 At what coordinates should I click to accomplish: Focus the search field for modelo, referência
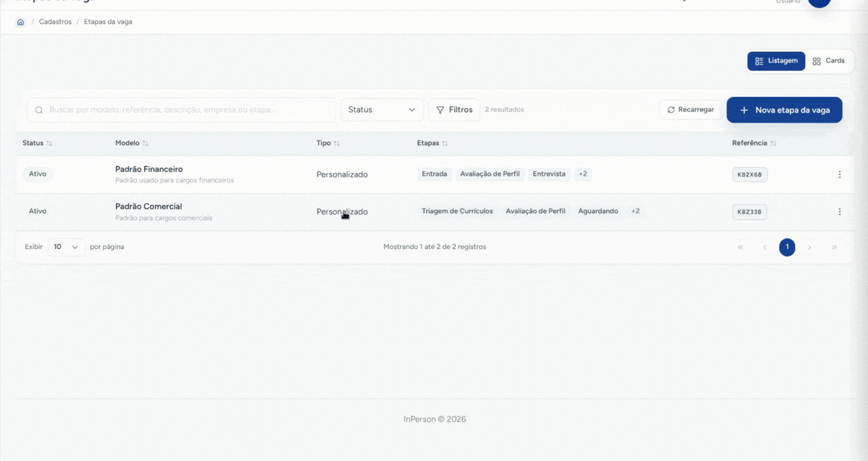pos(182,110)
